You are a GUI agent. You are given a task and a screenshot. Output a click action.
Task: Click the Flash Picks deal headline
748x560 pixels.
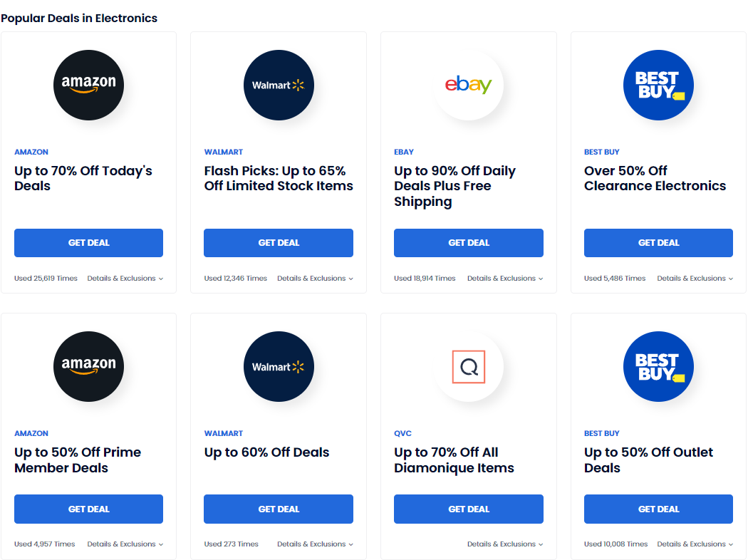278,178
